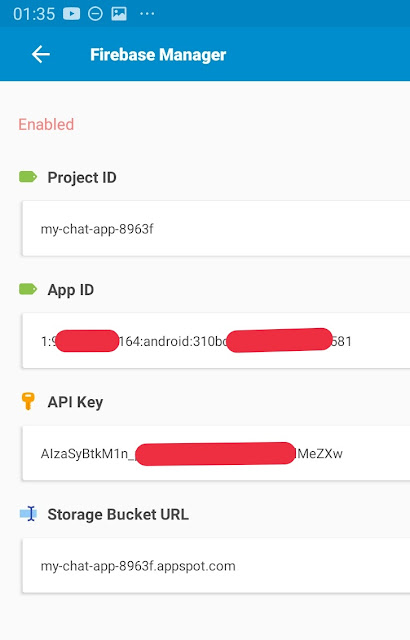This screenshot has width=410, height=640.
Task: Open the three-dots notification overflow
Action: [x=147, y=14]
